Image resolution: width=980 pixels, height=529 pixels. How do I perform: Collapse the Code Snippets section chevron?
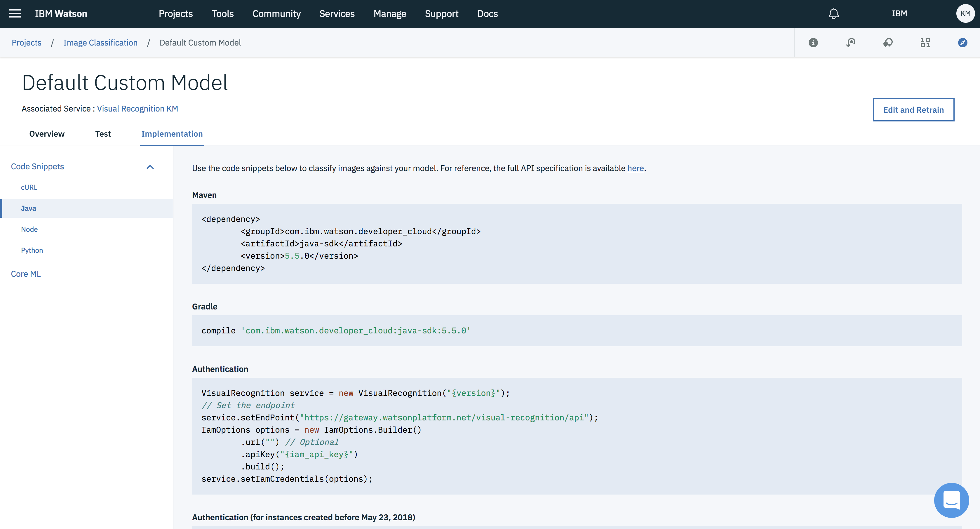tap(150, 167)
